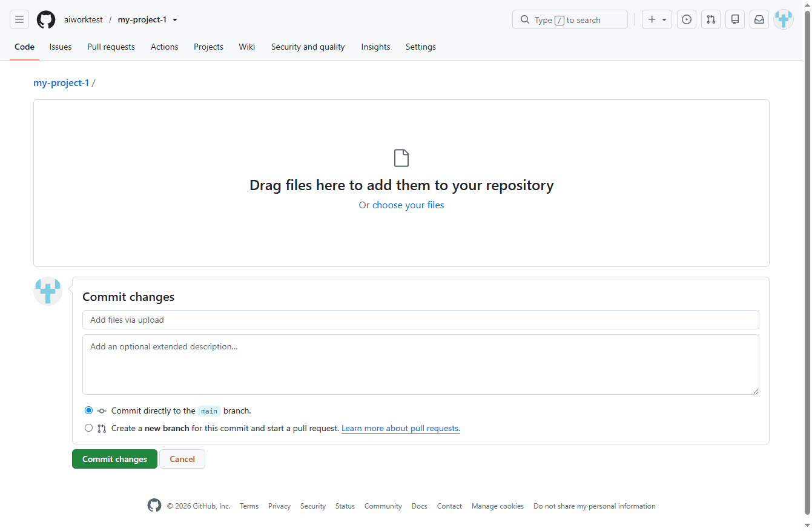The image size is (812, 531).
Task: Click the Commit changes heading
Action: 128,297
